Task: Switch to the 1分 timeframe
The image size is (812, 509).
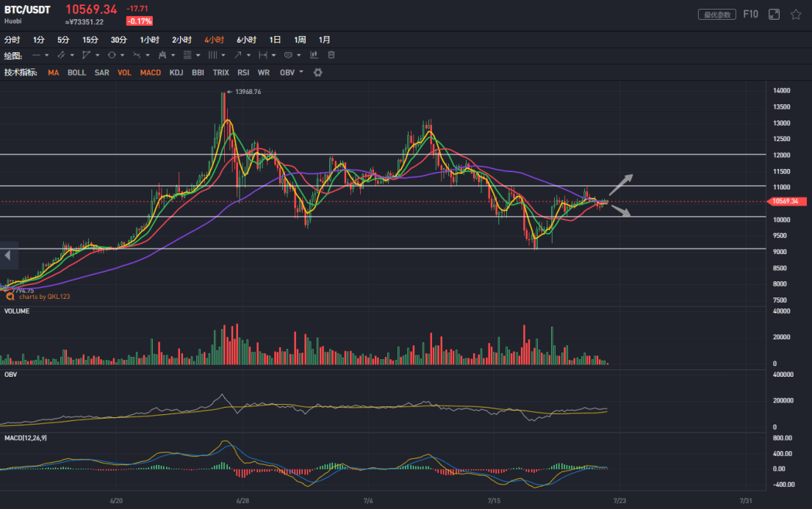Action: (39, 40)
